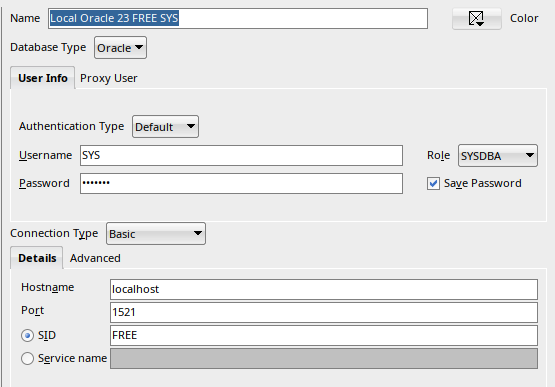This screenshot has width=555, height=387.
Task: Click the disabled Service name field
Action: pos(324,358)
